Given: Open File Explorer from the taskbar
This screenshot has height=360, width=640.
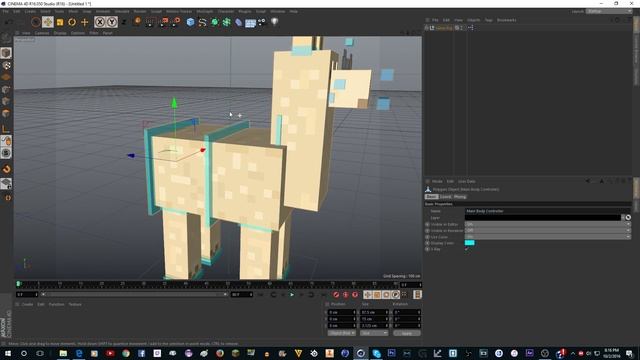Looking at the screenshot, I should [x=63, y=353].
